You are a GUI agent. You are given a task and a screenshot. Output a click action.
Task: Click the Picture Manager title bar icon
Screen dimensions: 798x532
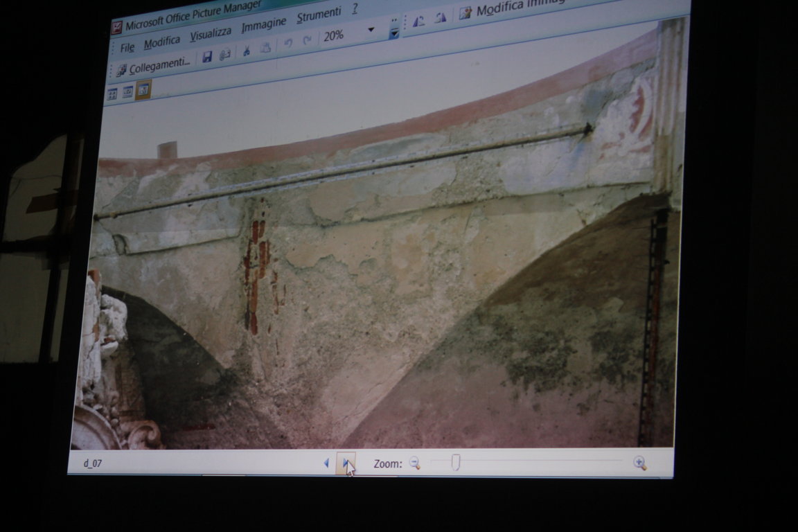(118, 28)
